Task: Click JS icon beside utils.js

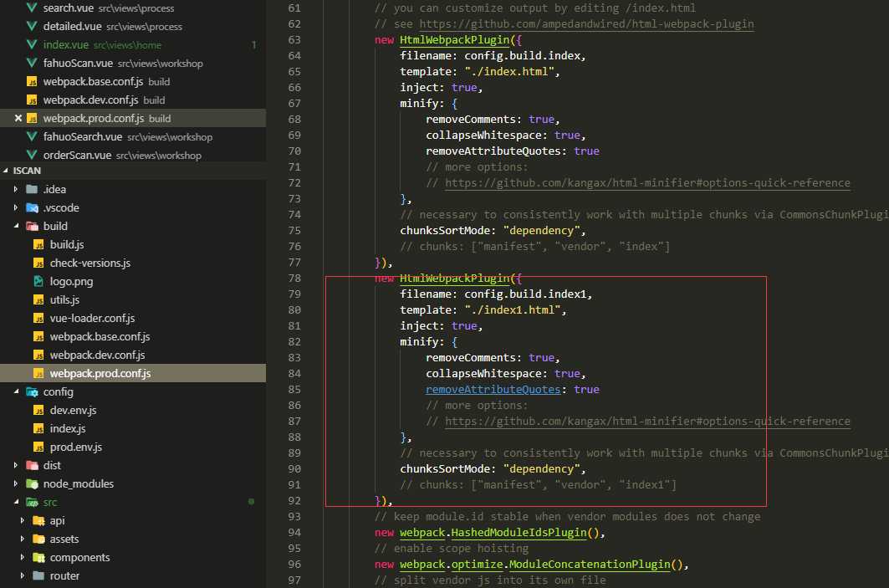Action: (38, 300)
